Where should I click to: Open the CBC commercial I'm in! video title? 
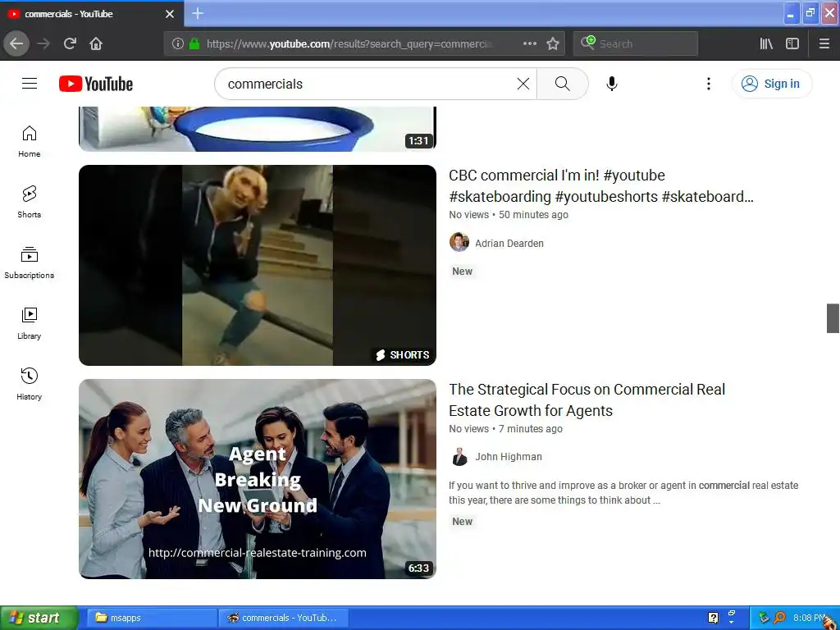(x=601, y=186)
